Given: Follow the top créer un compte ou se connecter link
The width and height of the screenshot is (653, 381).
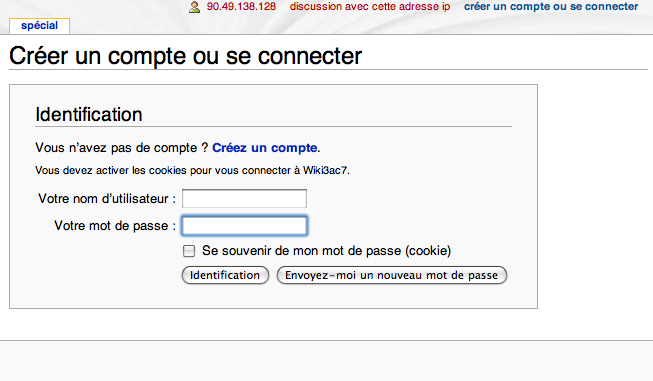Looking at the screenshot, I should coord(551,7).
